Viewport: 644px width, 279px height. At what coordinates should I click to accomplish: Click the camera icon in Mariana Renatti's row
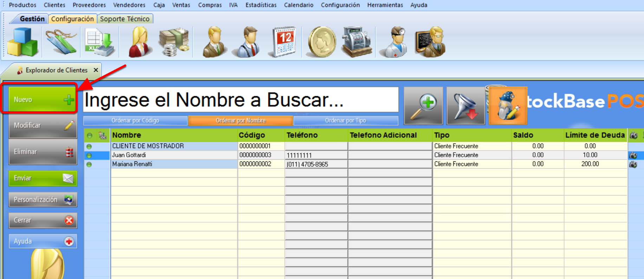633,164
